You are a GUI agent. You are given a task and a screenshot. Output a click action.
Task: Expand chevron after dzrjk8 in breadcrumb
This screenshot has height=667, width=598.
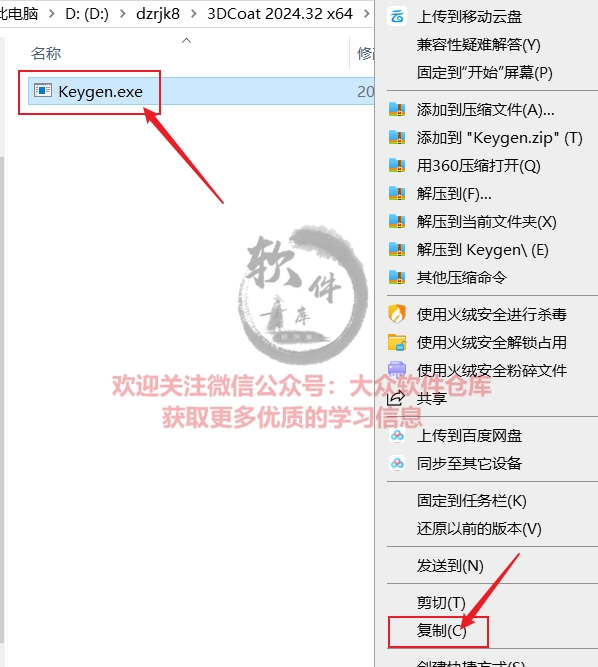[x=194, y=14]
